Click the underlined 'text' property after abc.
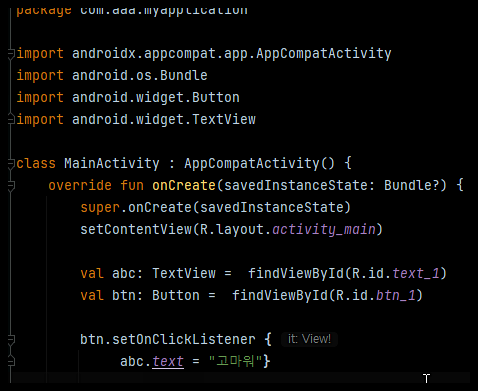The height and width of the screenshot is (391, 478). (x=168, y=361)
